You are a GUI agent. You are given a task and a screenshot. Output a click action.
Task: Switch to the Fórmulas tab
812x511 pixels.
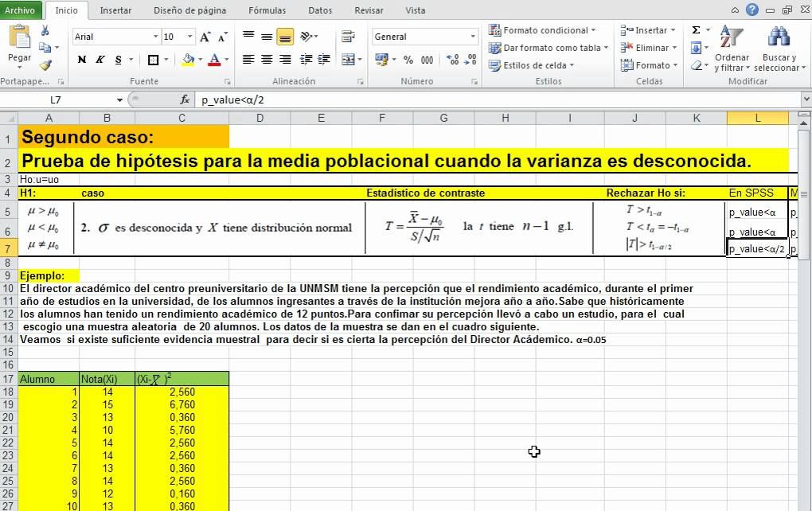[267, 10]
